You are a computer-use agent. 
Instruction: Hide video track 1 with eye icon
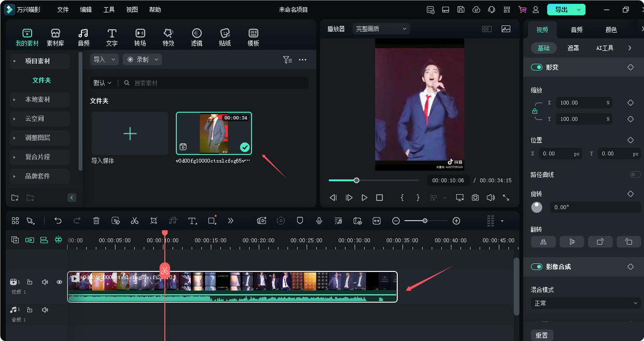point(59,282)
